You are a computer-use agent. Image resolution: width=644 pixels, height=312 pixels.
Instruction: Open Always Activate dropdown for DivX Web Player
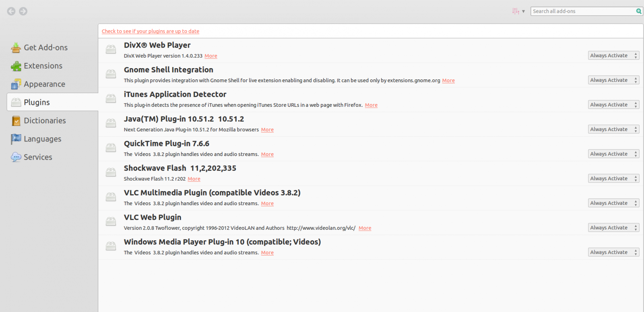click(613, 56)
